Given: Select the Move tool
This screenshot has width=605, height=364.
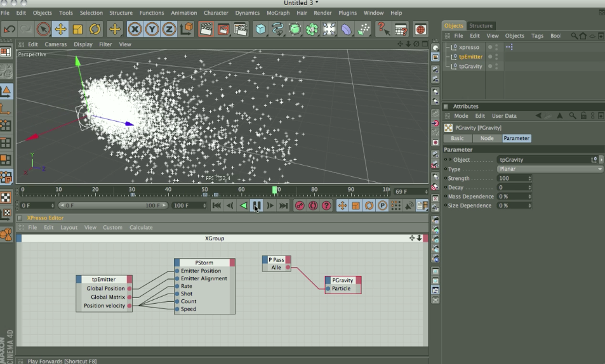Looking at the screenshot, I should pyautogui.click(x=60, y=29).
